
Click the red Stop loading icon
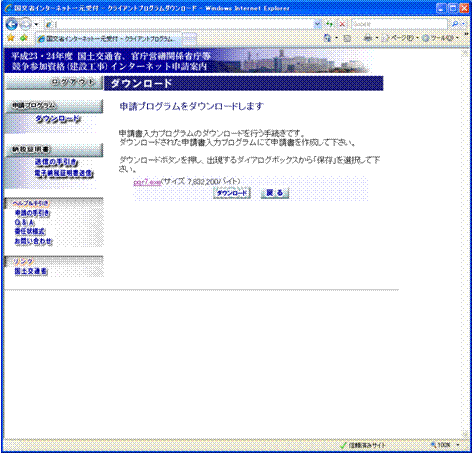pos(342,24)
